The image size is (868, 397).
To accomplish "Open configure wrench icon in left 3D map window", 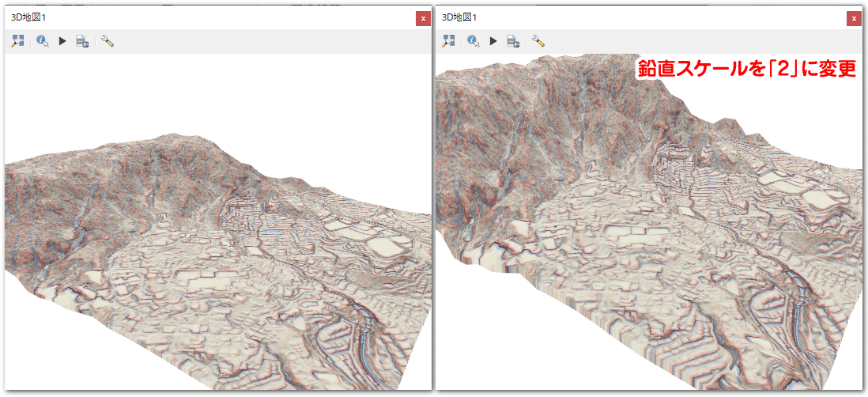I will tap(108, 41).
